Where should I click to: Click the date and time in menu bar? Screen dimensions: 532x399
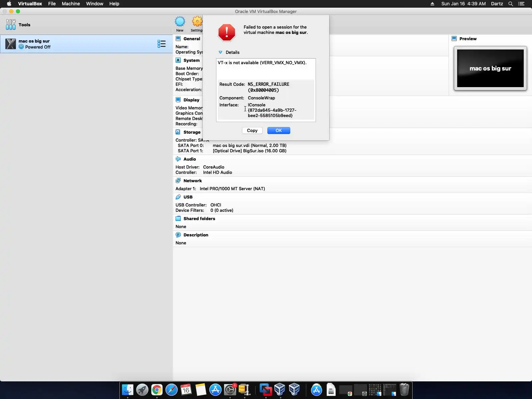tap(464, 4)
